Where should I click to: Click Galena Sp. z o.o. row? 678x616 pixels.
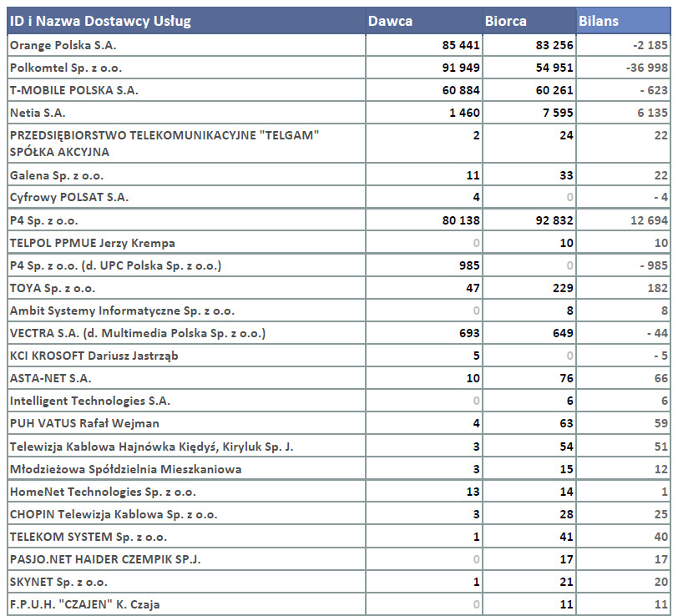[x=57, y=175]
